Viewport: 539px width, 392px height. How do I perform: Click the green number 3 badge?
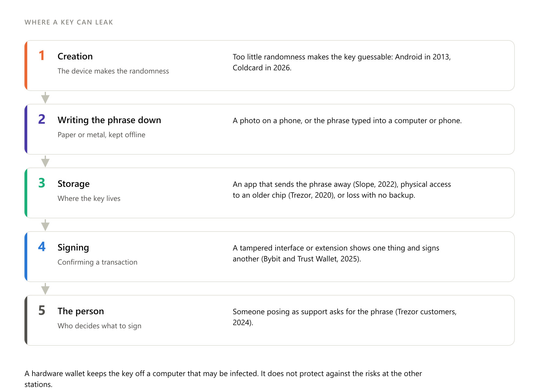(x=42, y=183)
